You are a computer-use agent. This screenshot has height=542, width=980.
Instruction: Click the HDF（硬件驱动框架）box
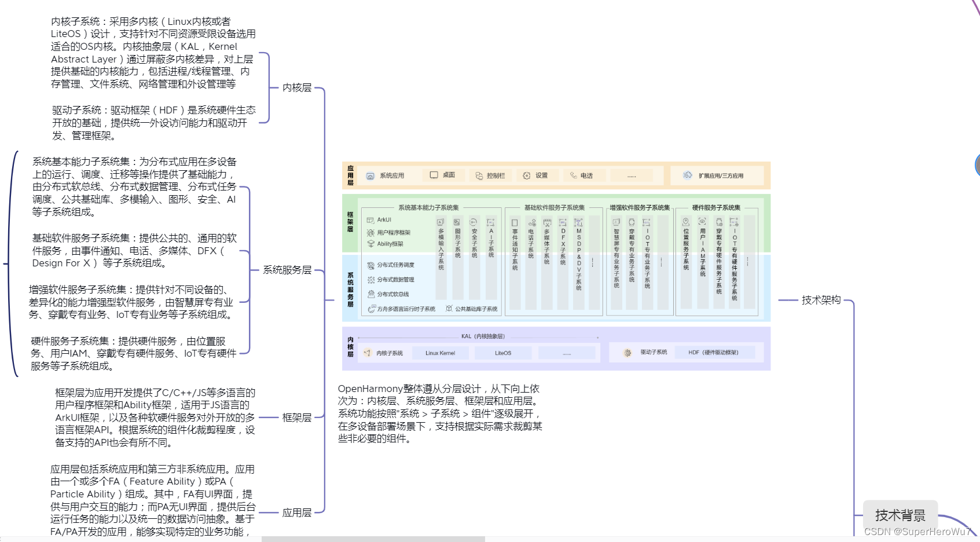tap(714, 352)
